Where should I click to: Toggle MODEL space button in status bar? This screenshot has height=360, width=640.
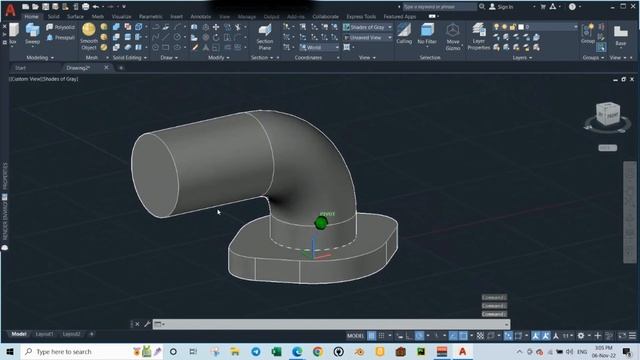356,336
